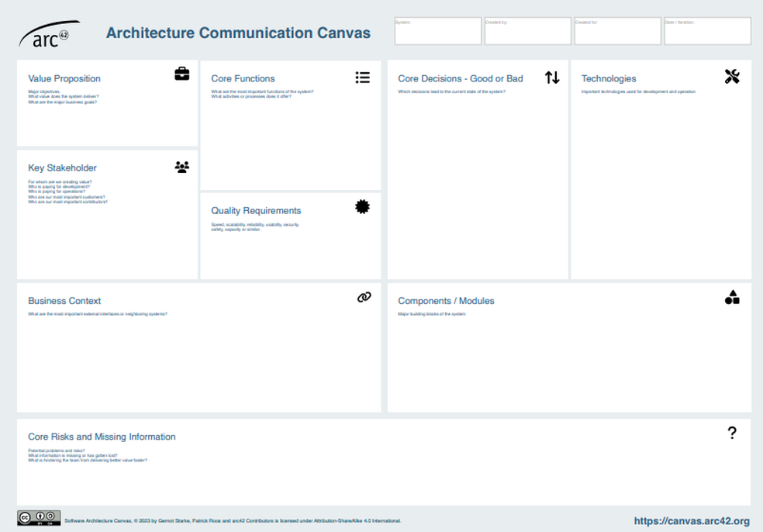Screen dimensions: 763x532
Task: Click the list icon in Core Functions
Action: tap(362, 78)
